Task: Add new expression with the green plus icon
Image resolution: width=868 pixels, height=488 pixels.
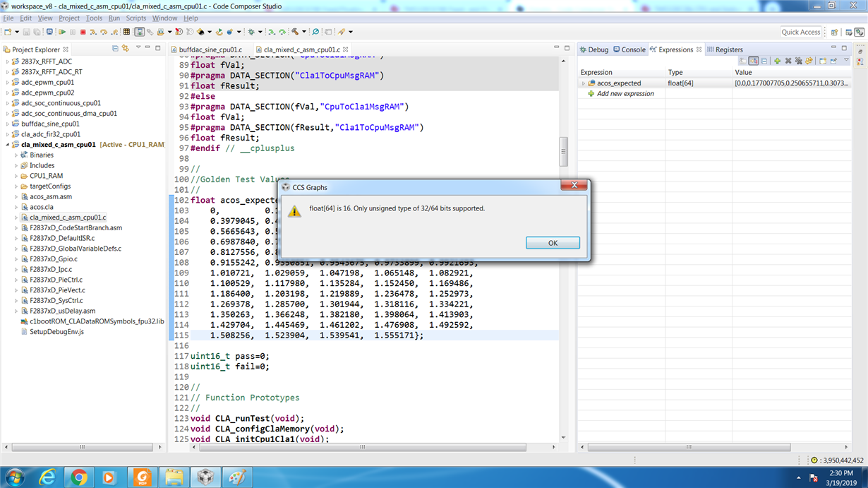Action: 777,60
